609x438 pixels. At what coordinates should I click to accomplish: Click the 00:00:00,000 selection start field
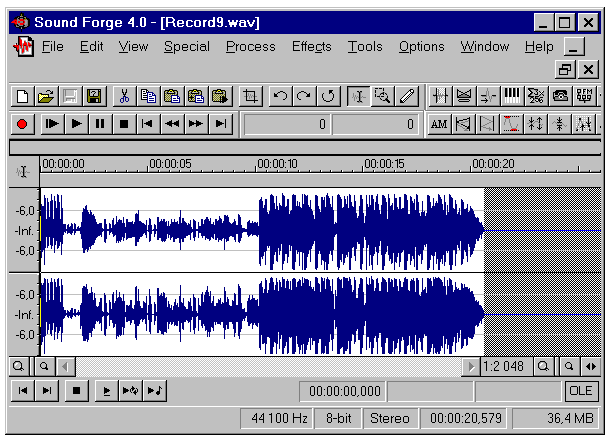click(343, 391)
